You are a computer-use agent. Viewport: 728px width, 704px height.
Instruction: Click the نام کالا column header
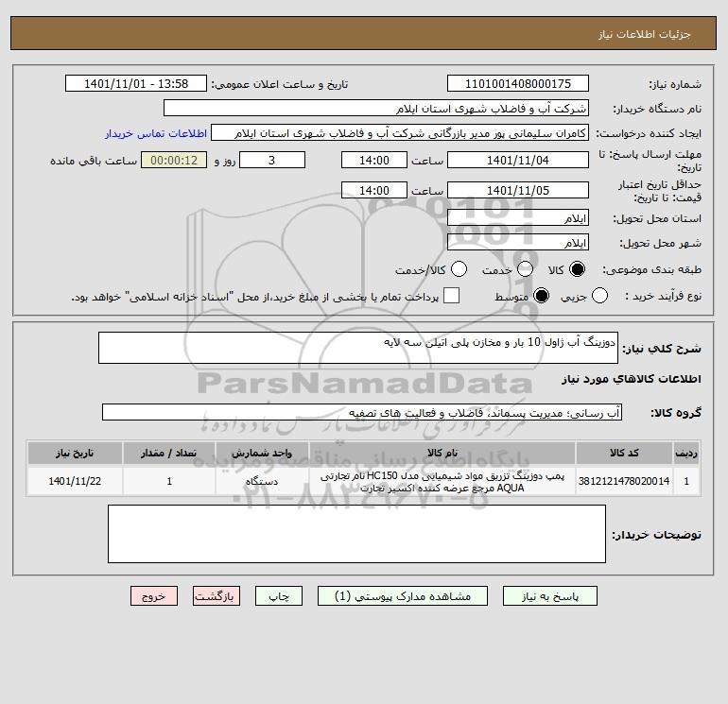click(x=442, y=453)
